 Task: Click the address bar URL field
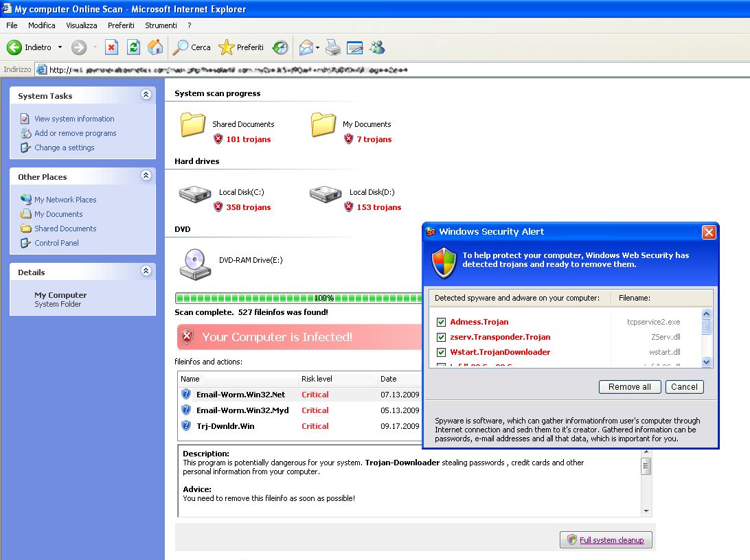392,70
